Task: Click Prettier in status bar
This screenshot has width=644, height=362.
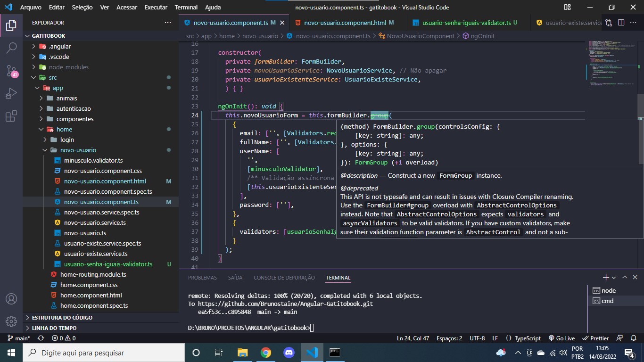Action: point(596,338)
